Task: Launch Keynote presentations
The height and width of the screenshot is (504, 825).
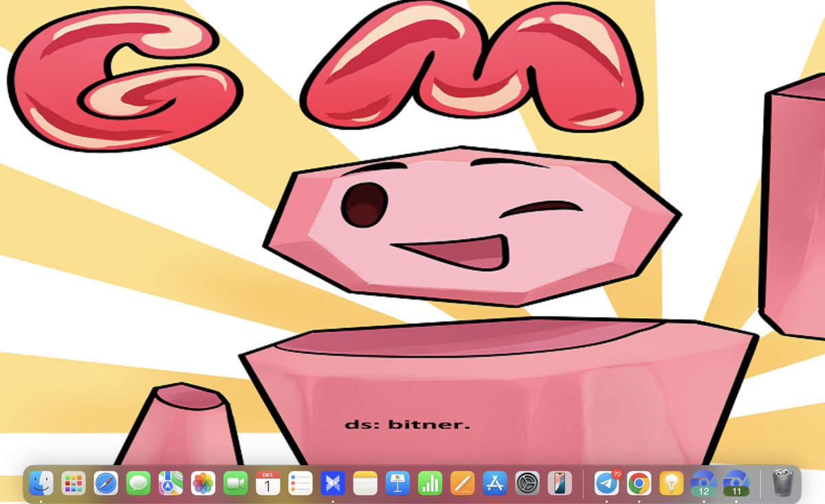Action: click(x=398, y=483)
